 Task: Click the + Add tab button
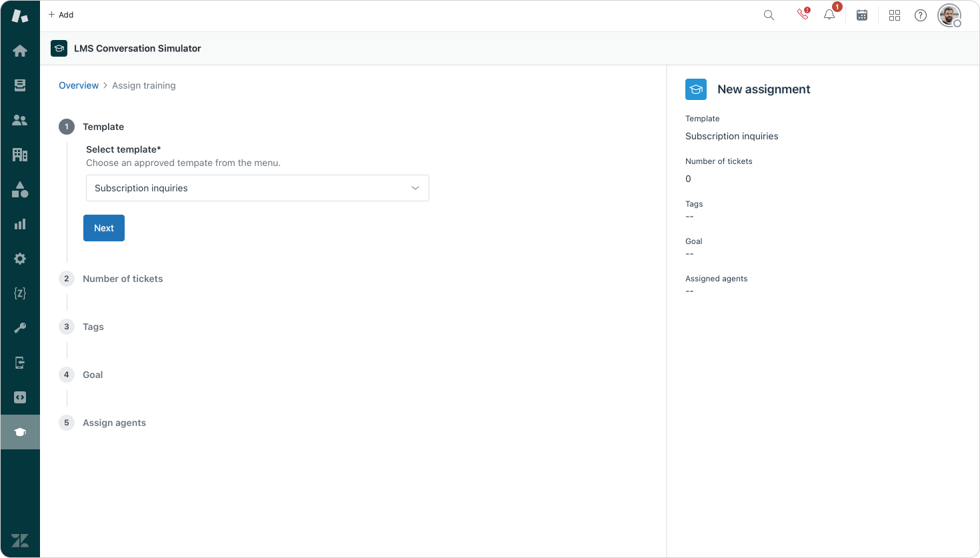click(61, 15)
